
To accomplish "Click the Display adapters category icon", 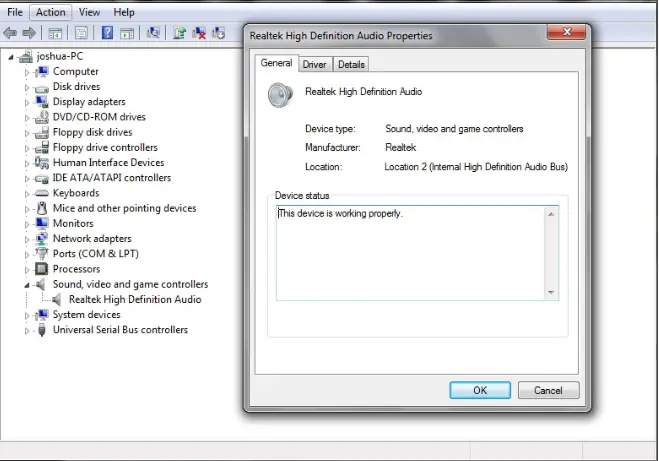I will coord(41,102).
